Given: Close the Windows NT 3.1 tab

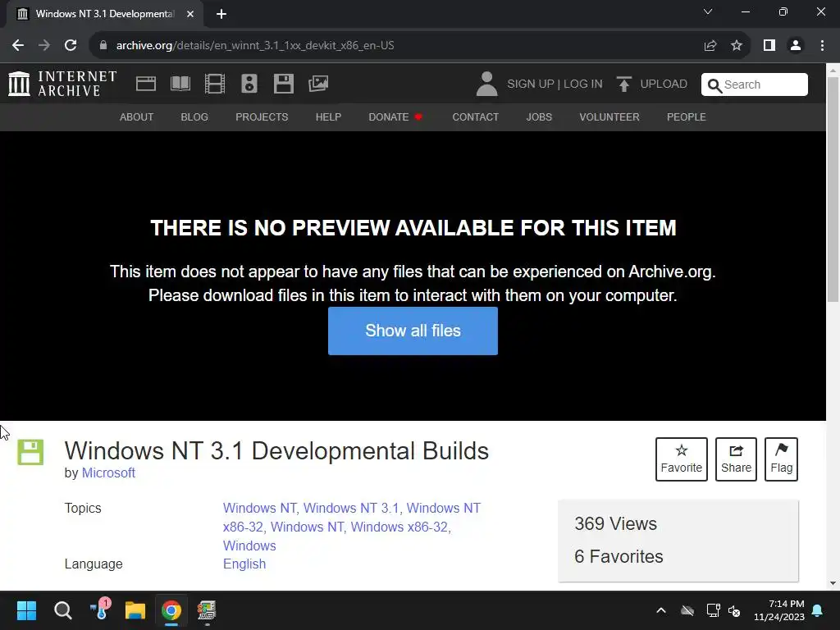Looking at the screenshot, I should pyautogui.click(x=190, y=14).
